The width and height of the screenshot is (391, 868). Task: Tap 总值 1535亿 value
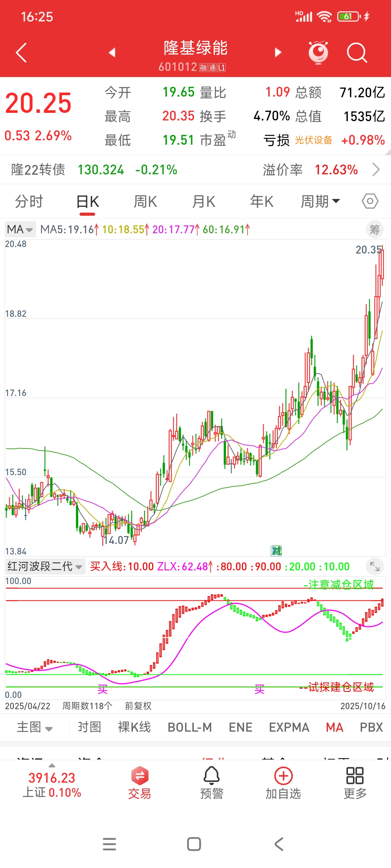click(364, 116)
